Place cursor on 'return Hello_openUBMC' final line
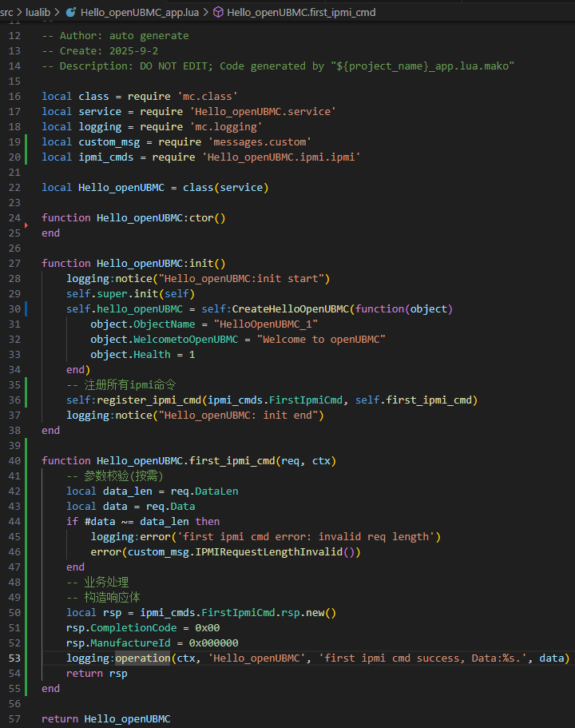This screenshot has width=575, height=728. (105, 718)
